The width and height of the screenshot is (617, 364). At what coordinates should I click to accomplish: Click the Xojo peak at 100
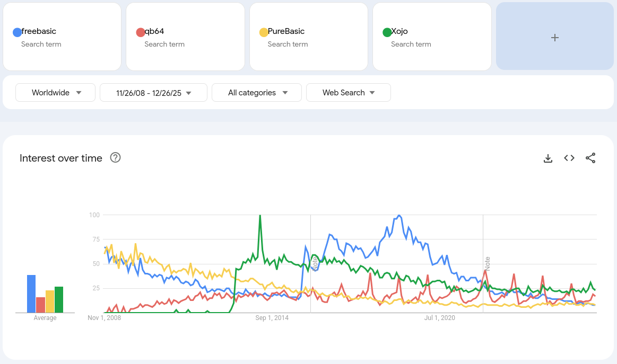click(260, 216)
